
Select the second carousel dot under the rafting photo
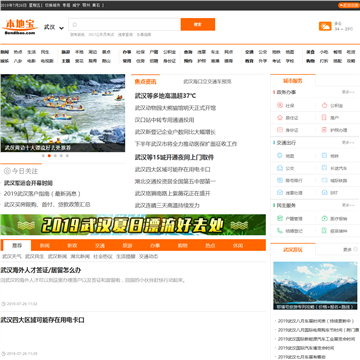(49, 156)
